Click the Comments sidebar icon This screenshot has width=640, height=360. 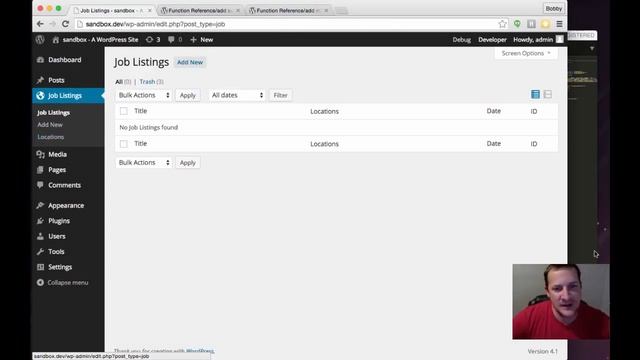(x=40, y=185)
